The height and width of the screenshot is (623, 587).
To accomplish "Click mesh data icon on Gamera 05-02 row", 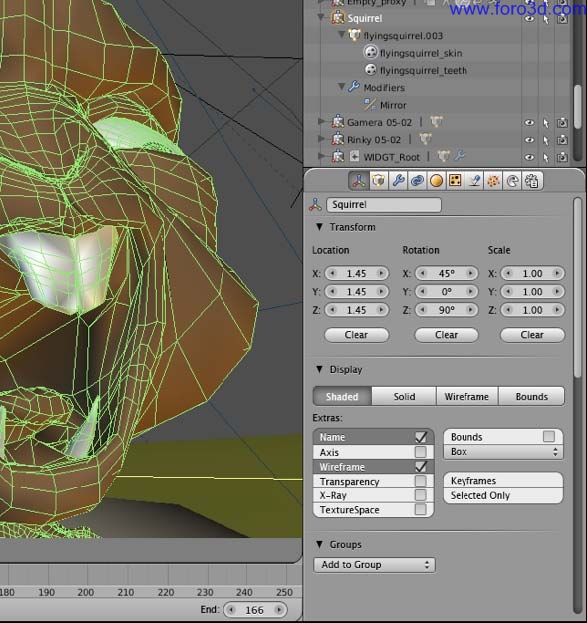I will click(436, 122).
